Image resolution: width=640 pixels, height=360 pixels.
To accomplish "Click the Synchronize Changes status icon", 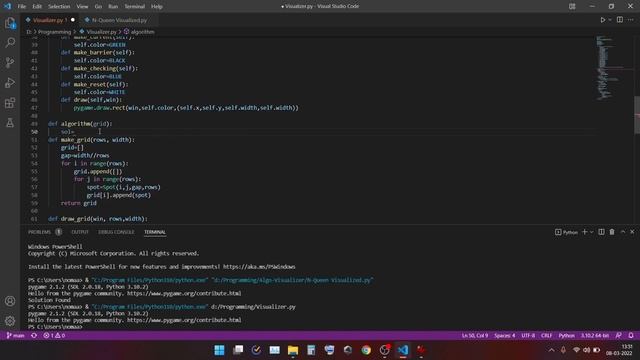I will 34,336.
